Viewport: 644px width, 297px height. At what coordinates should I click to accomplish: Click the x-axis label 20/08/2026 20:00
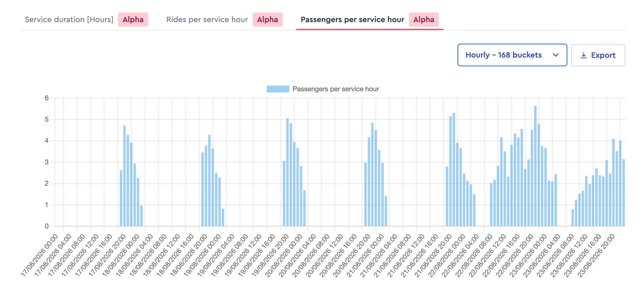(352, 255)
